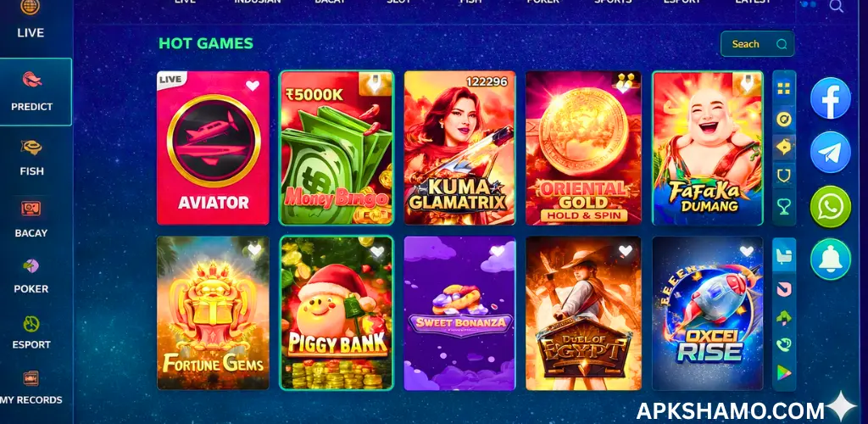Toggle favorite heart on Sweet Bonanza card
868x424 pixels.
(x=497, y=251)
